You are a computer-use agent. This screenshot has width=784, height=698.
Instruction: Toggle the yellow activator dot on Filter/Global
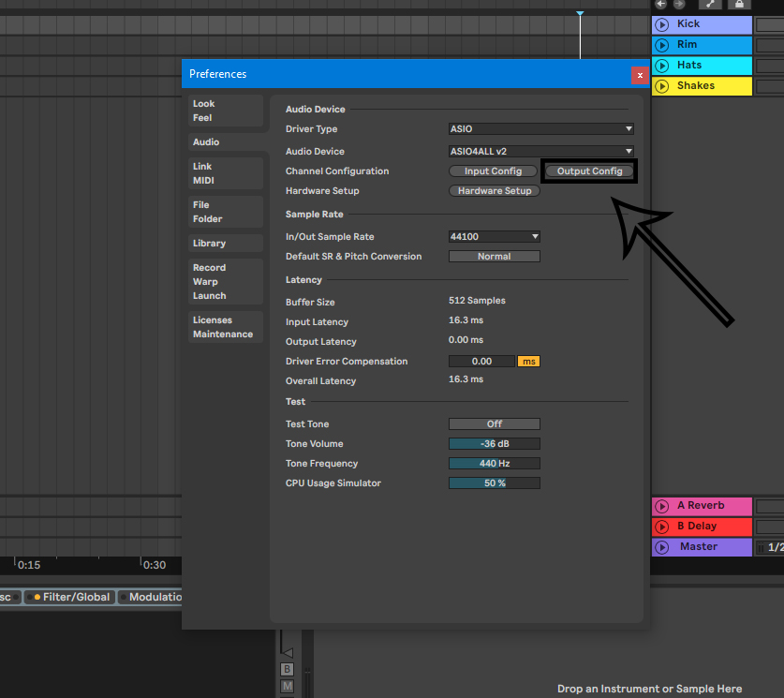coord(37,597)
